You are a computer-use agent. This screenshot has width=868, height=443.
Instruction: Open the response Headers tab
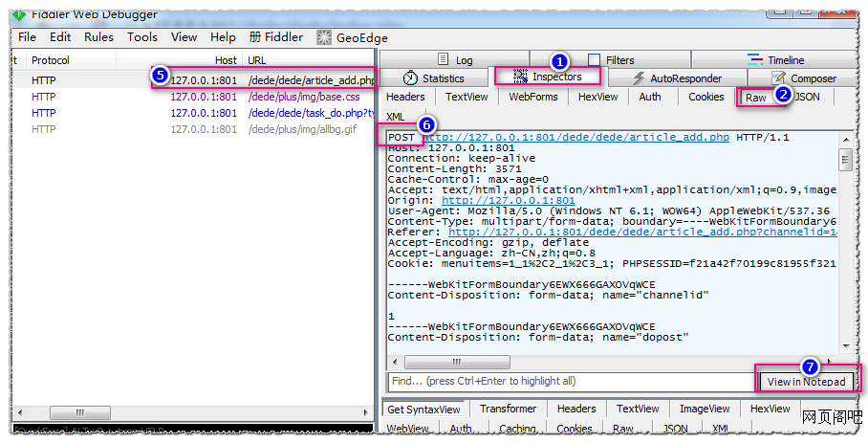(576, 409)
